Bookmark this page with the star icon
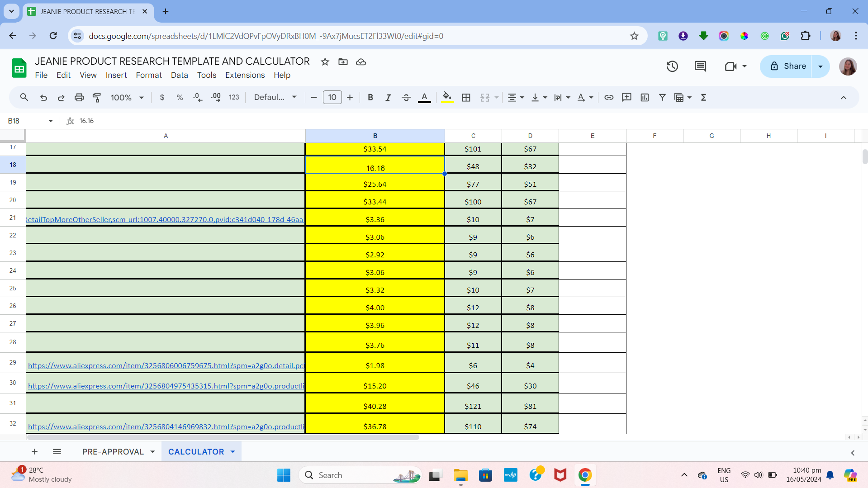Image resolution: width=868 pixels, height=488 pixels. 634,36
